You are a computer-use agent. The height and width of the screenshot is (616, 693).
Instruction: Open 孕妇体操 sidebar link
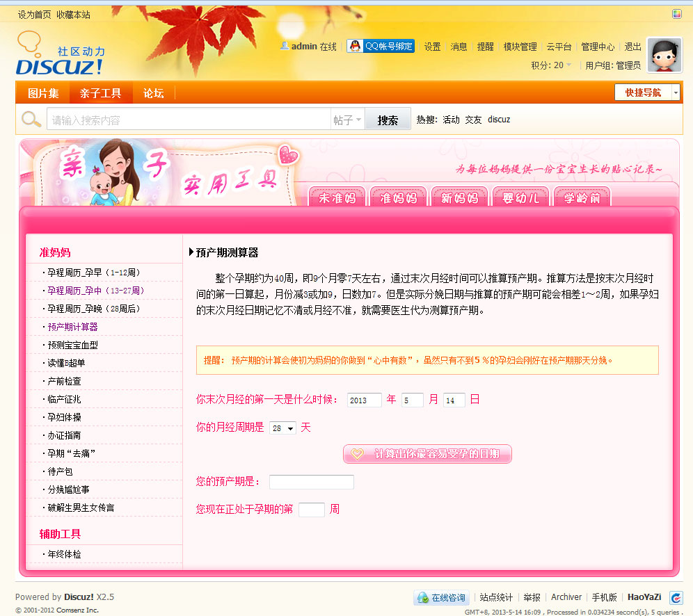(x=64, y=417)
